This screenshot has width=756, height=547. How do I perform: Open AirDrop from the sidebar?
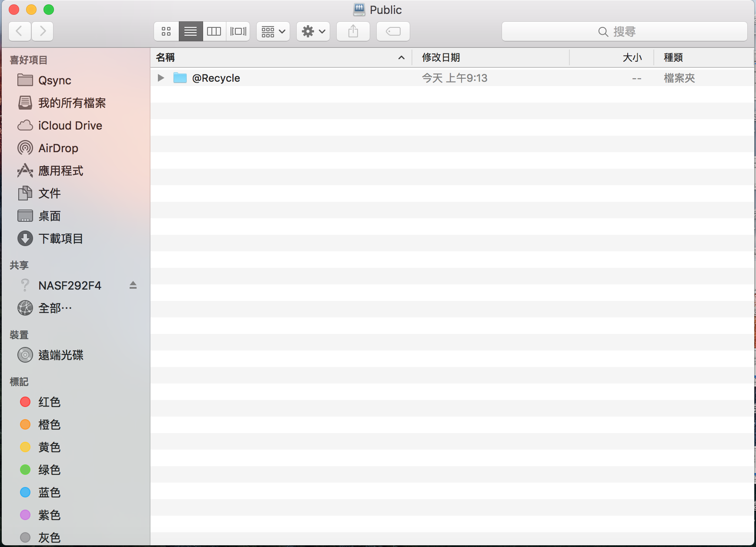(x=58, y=148)
